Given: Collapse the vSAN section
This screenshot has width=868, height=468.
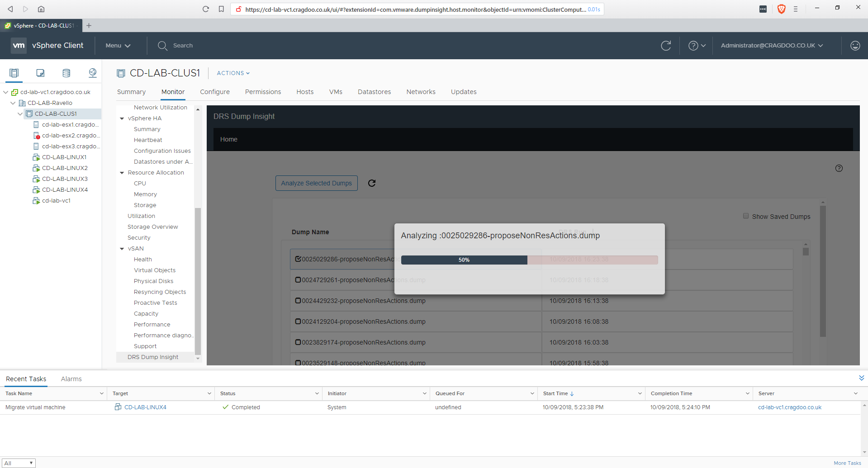Looking at the screenshot, I should [122, 249].
